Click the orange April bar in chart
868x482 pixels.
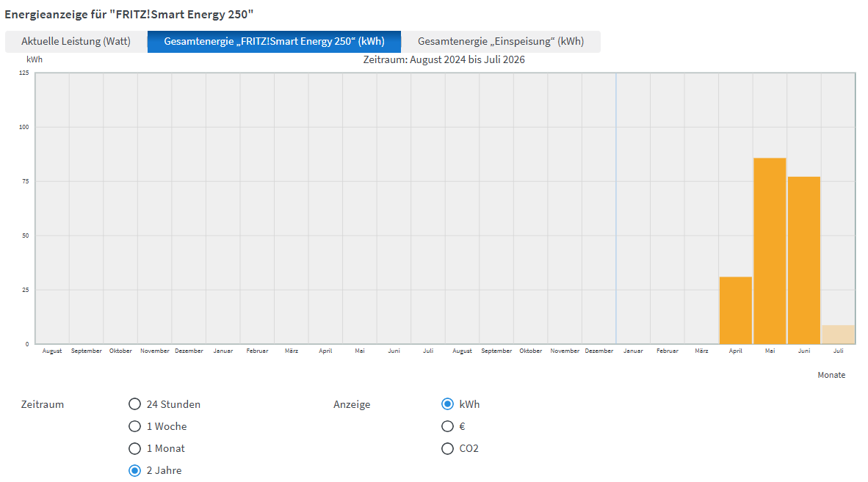[x=736, y=310]
